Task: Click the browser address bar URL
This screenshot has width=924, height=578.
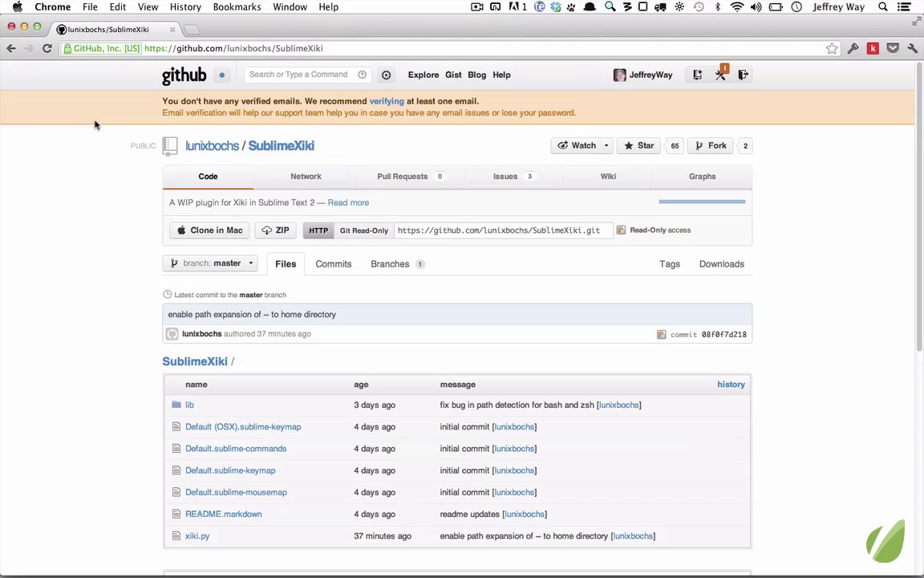Action: (x=233, y=48)
